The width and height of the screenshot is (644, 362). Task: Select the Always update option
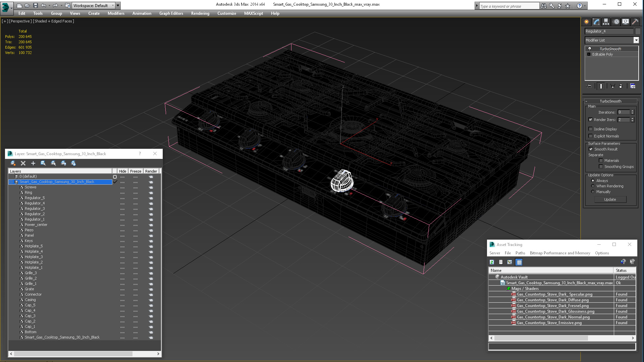pos(593,181)
